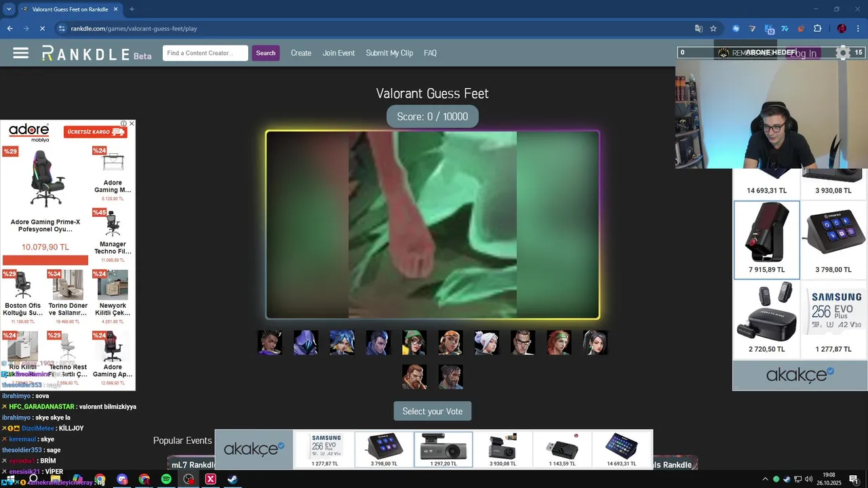Viewport: 868px width, 488px height.
Task: Click the Boston Ofis Koltuğu ad item
Action: pyautogui.click(x=22, y=296)
